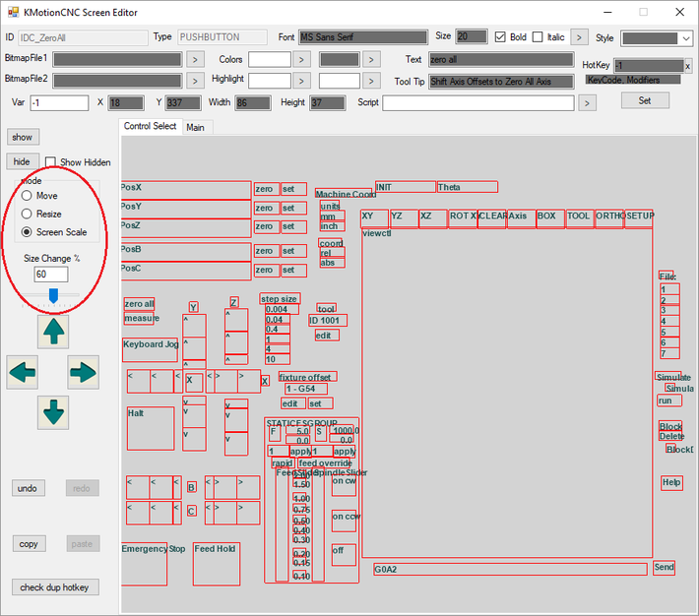Toggle the Bold checkbox
The width and height of the screenshot is (699, 616).
coord(500,37)
